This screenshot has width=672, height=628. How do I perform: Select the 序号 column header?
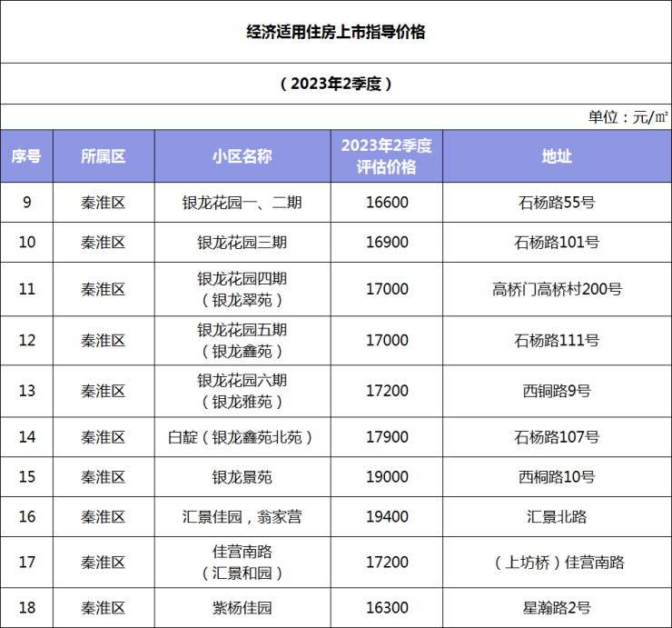(26, 156)
